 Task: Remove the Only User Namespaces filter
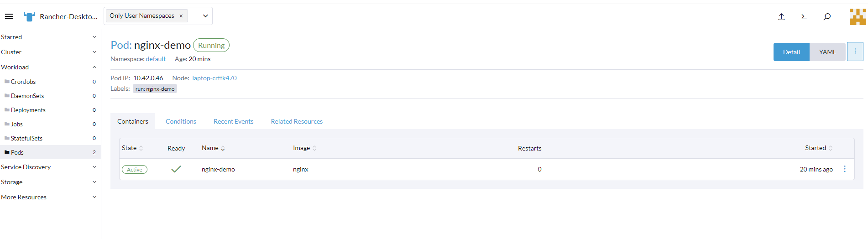pyautogui.click(x=181, y=16)
